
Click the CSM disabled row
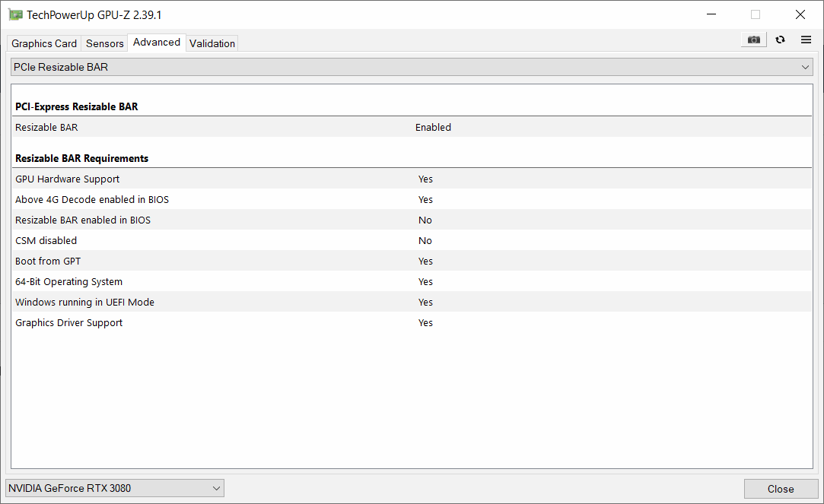412,240
